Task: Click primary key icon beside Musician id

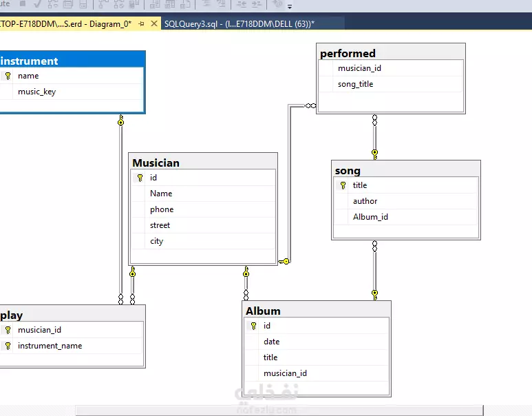Action: pyautogui.click(x=140, y=178)
